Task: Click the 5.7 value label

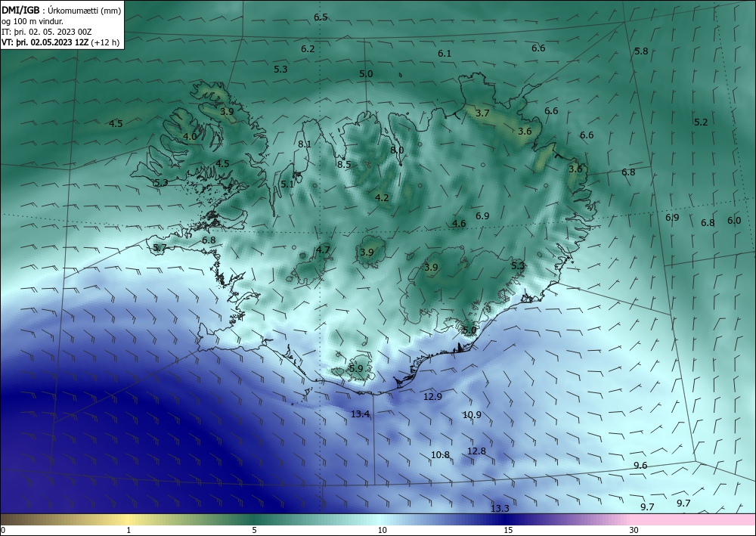Action: point(160,248)
